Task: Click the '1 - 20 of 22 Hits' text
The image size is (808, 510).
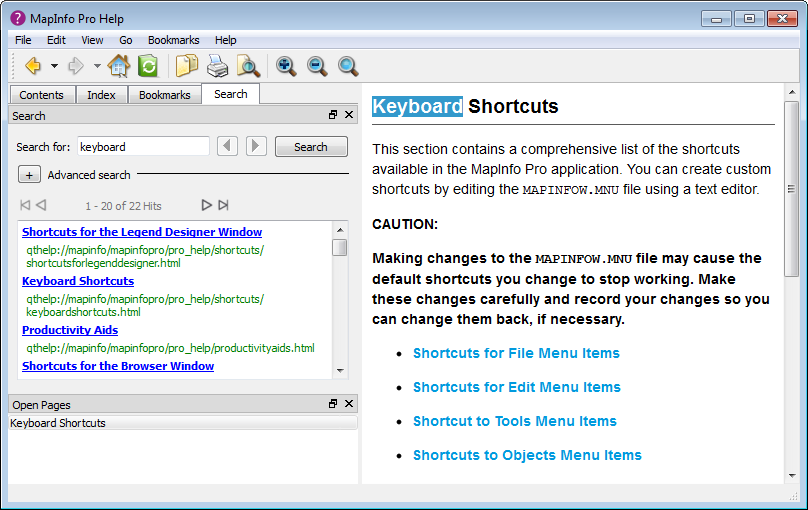Action: click(x=123, y=206)
